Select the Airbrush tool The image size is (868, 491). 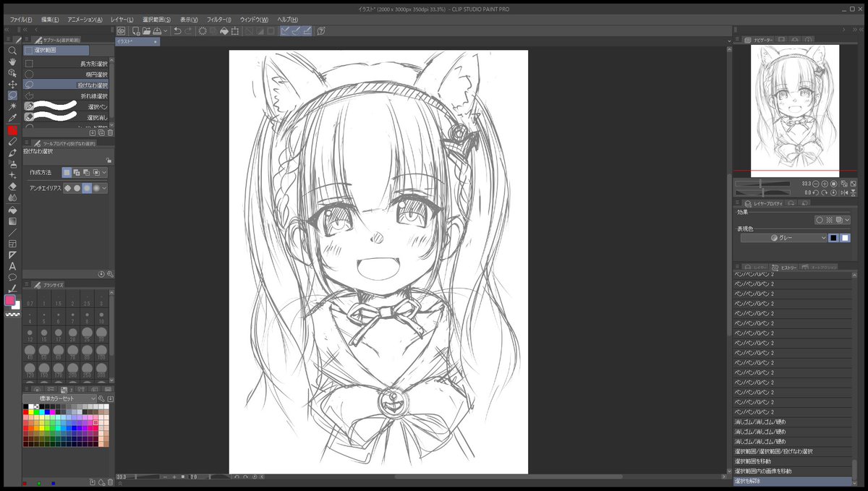(x=12, y=164)
